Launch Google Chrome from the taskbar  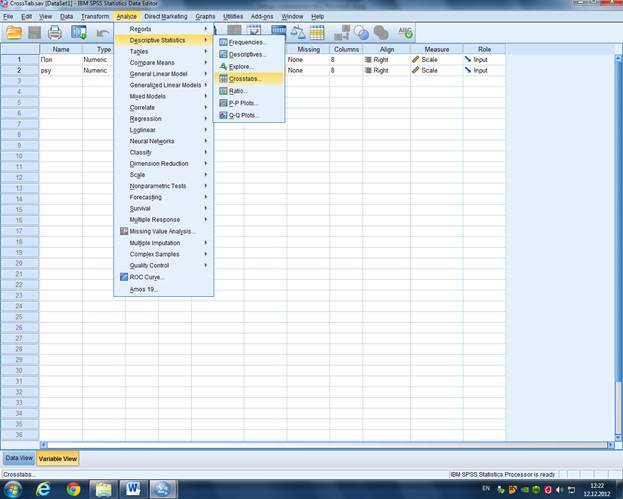[73, 489]
